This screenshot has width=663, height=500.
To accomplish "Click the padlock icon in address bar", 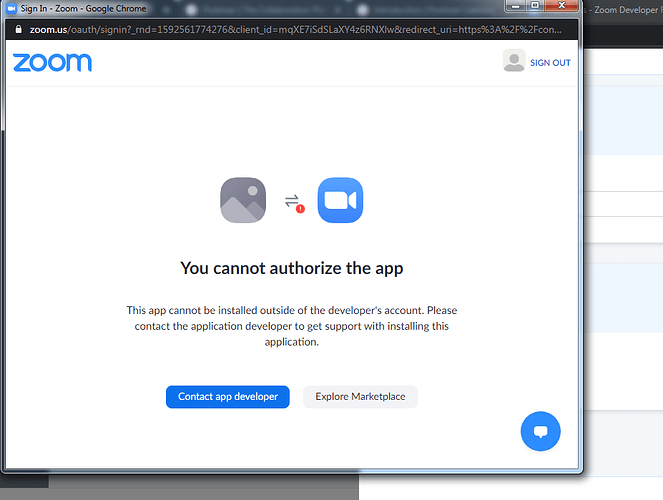I will coord(18,29).
